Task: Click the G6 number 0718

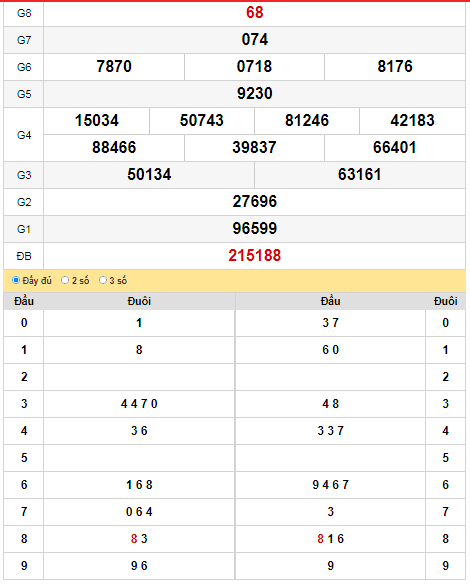Action: tap(254, 67)
